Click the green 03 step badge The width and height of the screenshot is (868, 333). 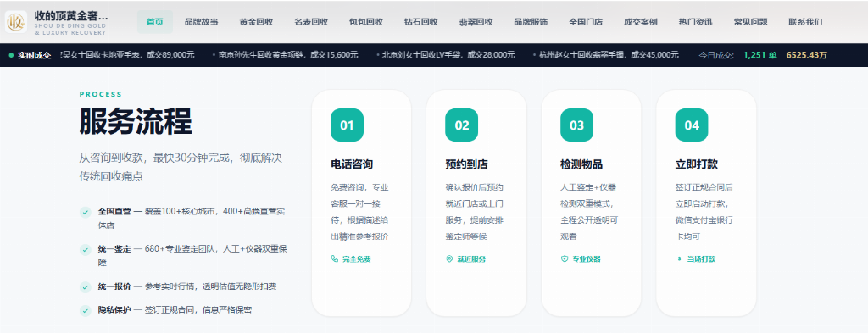[576, 125]
